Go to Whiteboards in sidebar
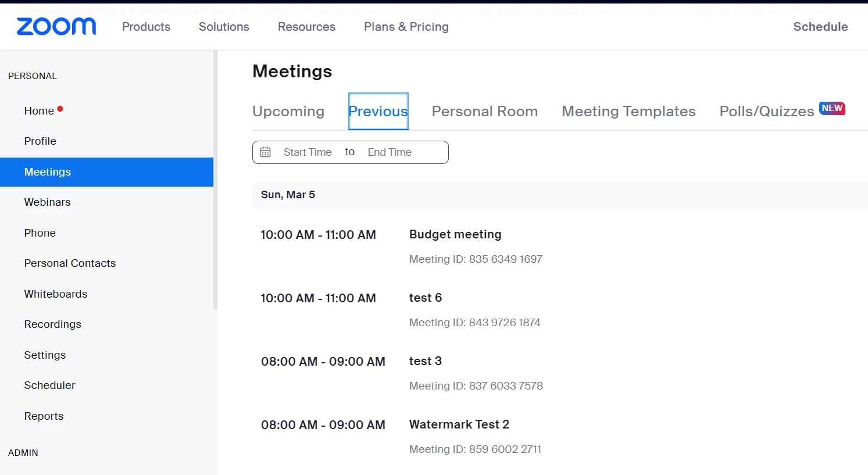868x475 pixels. [55, 294]
